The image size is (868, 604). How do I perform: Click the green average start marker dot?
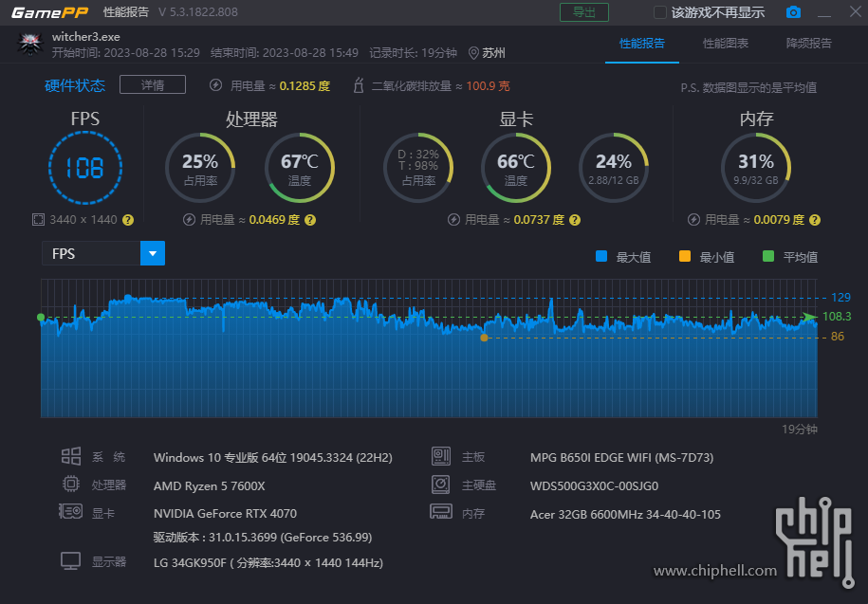coord(41,317)
